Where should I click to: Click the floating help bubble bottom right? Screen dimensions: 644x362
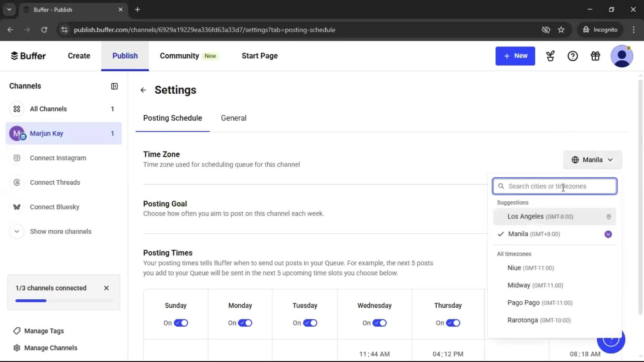coord(611,340)
